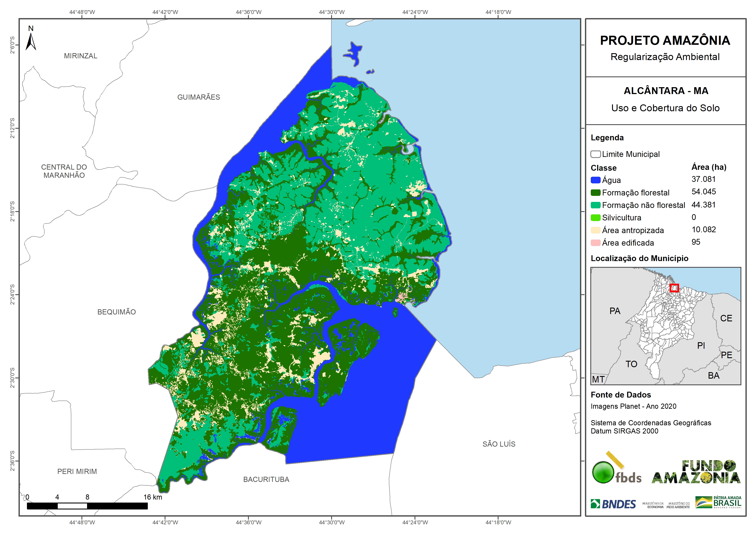
Task: Click the Limite Municipal legend symbol
Action: pyautogui.click(x=595, y=154)
